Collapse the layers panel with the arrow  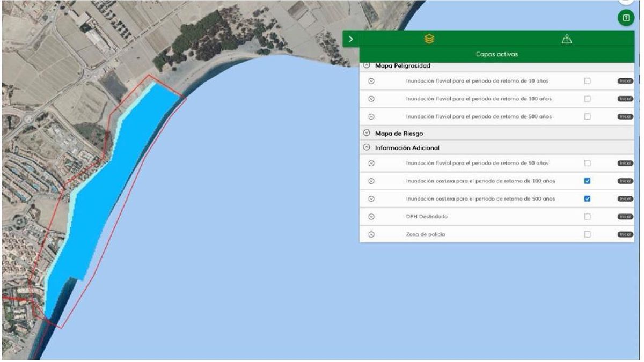tap(350, 39)
